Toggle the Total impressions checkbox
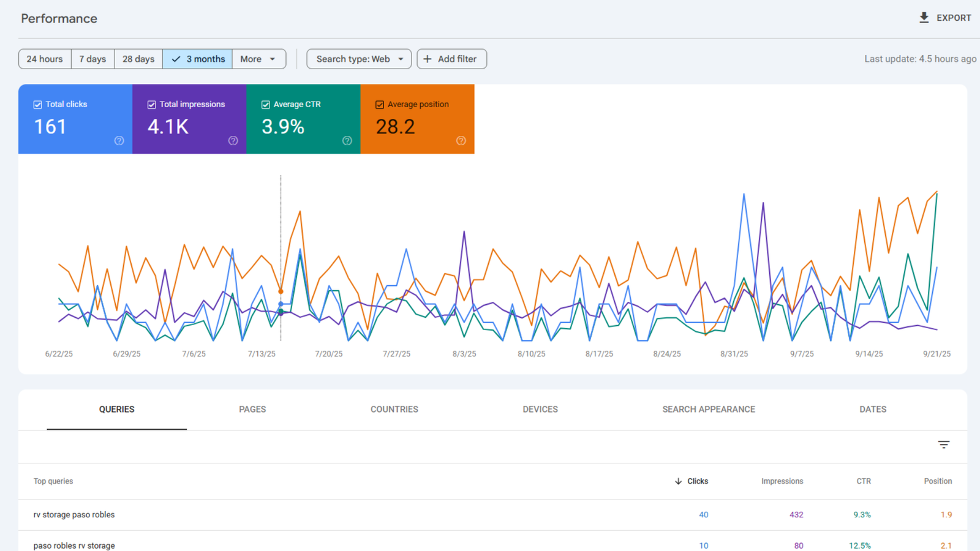Screen dimensions: 980x551 tap(152, 105)
